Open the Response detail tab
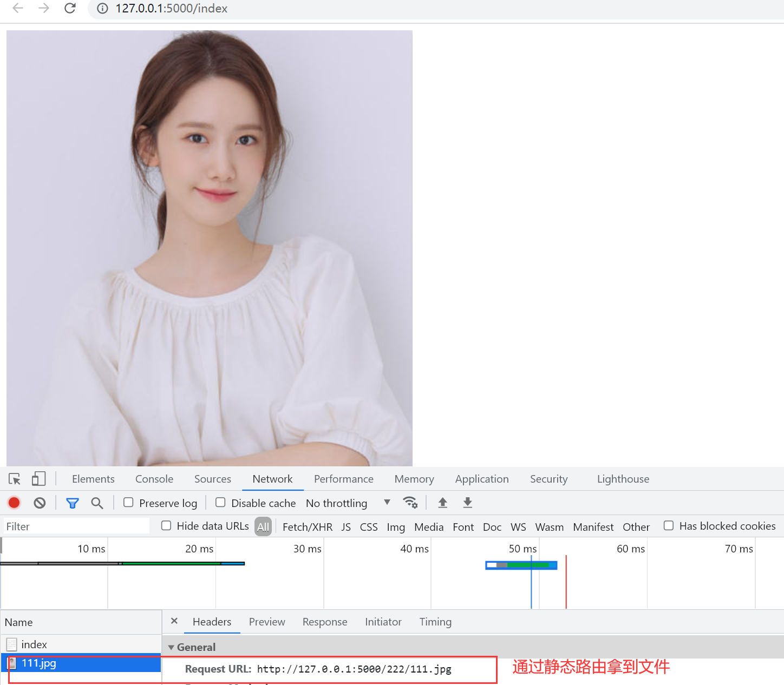The height and width of the screenshot is (685, 784). coord(325,622)
